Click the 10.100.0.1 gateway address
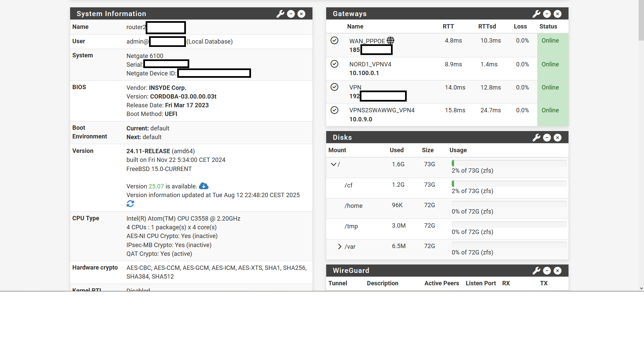This screenshot has height=349, width=644. (x=364, y=73)
